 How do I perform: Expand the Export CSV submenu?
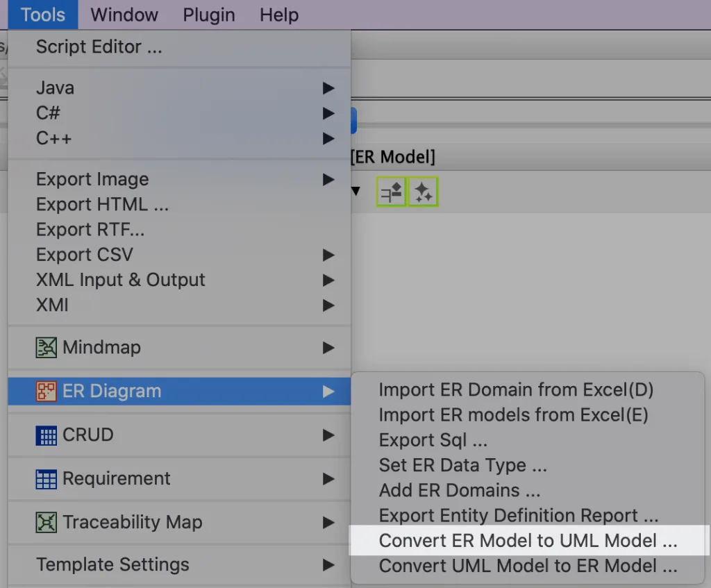click(179, 255)
